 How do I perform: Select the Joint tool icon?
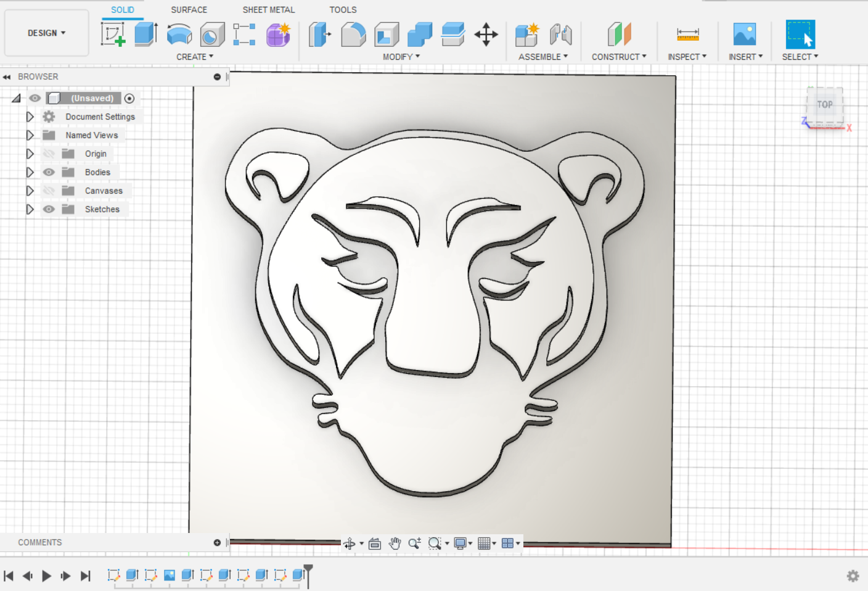click(x=560, y=35)
